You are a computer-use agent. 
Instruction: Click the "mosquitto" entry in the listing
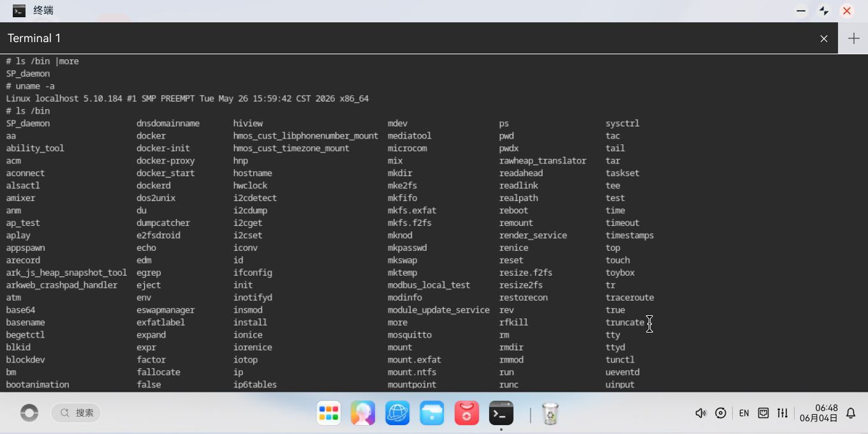[409, 335]
